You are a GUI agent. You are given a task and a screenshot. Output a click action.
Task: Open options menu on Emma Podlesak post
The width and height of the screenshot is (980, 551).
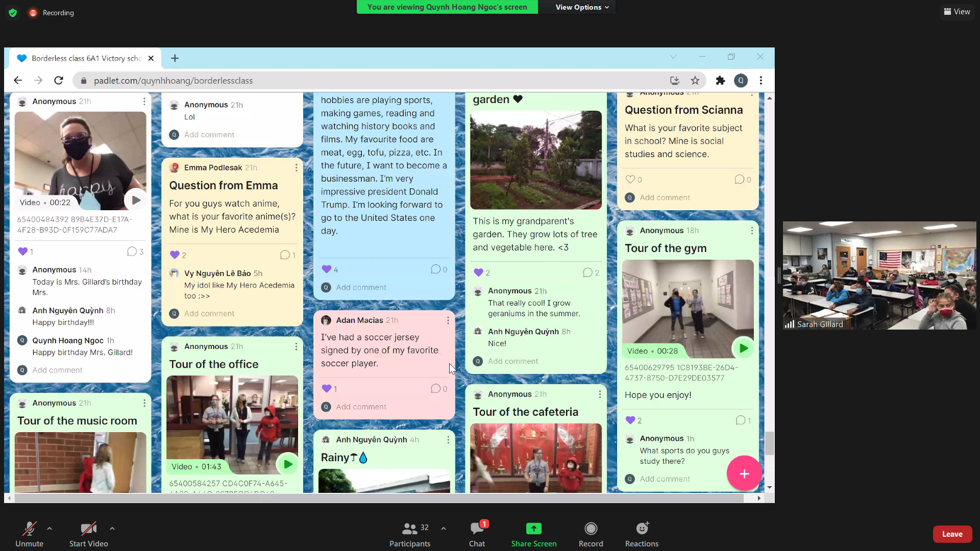296,168
